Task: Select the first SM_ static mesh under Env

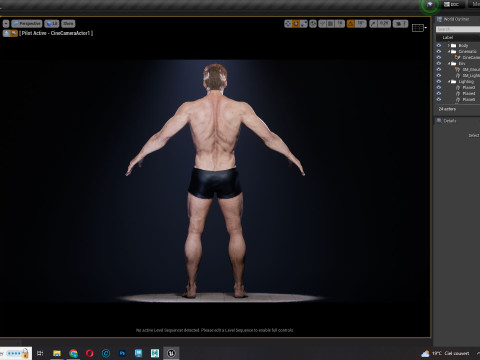Action: point(471,69)
